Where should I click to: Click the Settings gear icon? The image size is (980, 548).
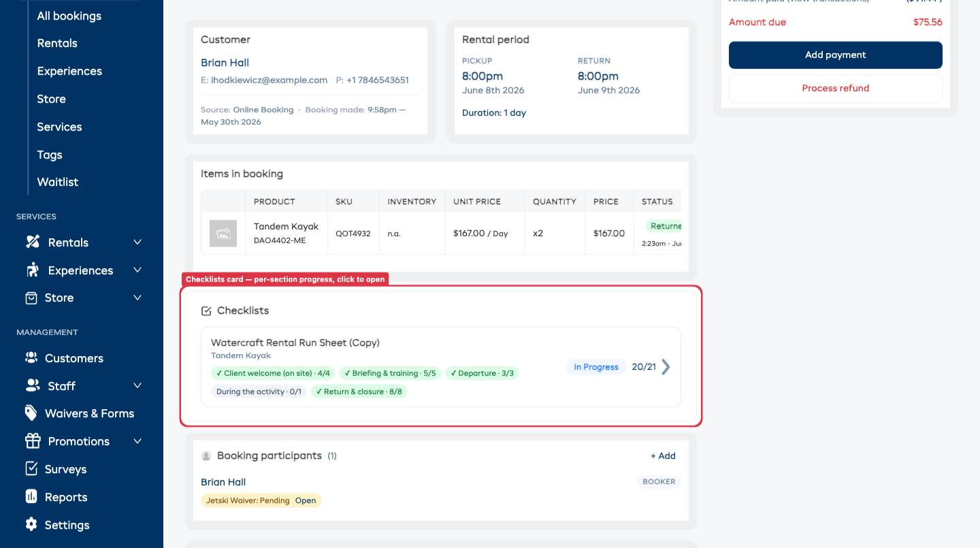tap(31, 524)
